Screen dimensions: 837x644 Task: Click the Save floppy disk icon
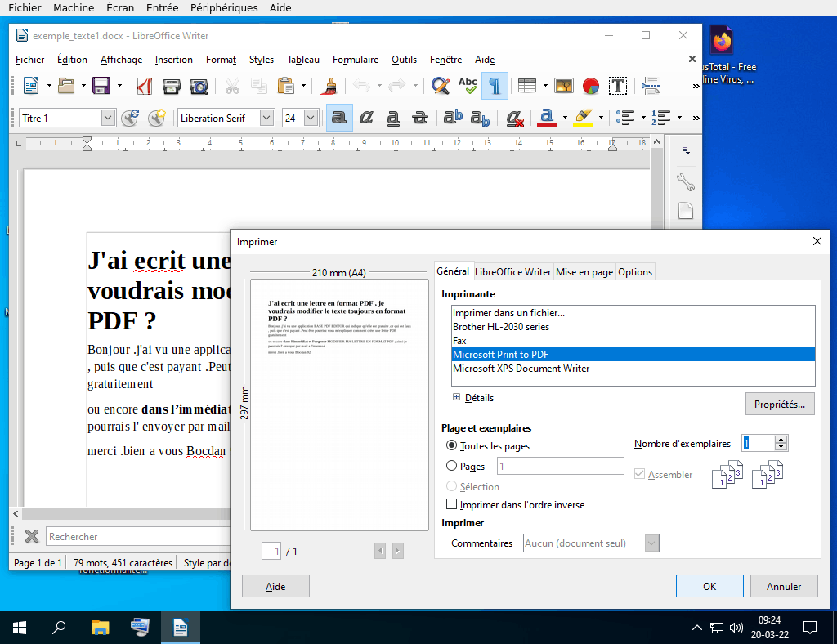101,85
